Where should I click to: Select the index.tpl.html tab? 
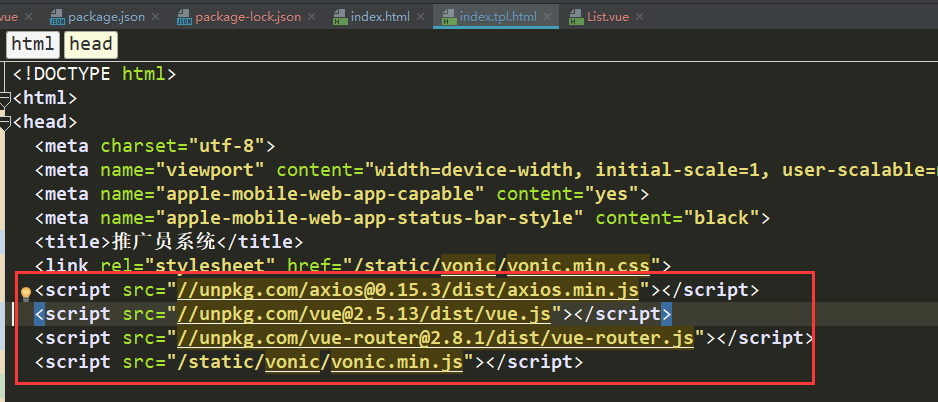498,17
